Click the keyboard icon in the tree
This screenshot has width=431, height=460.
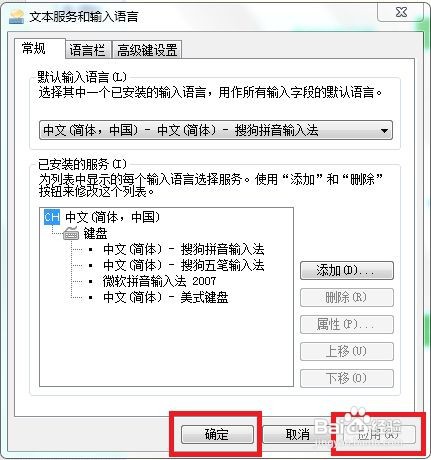[x=71, y=233]
